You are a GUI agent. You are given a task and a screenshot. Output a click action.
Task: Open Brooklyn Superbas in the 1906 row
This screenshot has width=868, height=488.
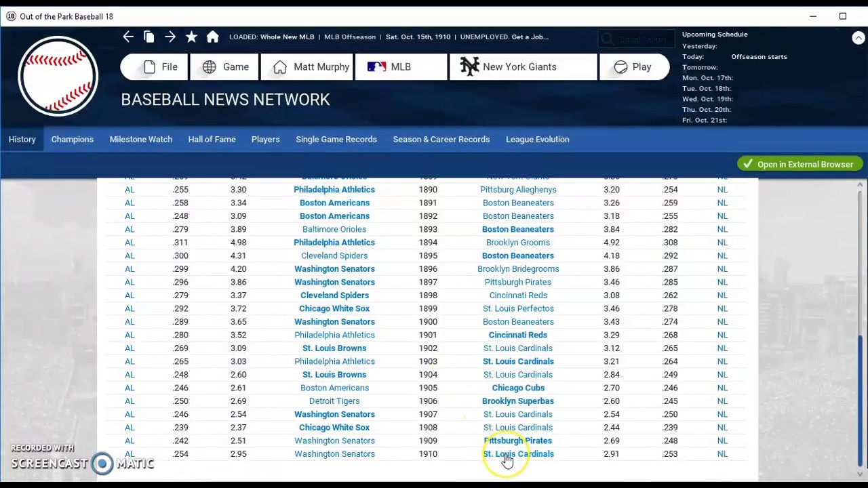518,401
